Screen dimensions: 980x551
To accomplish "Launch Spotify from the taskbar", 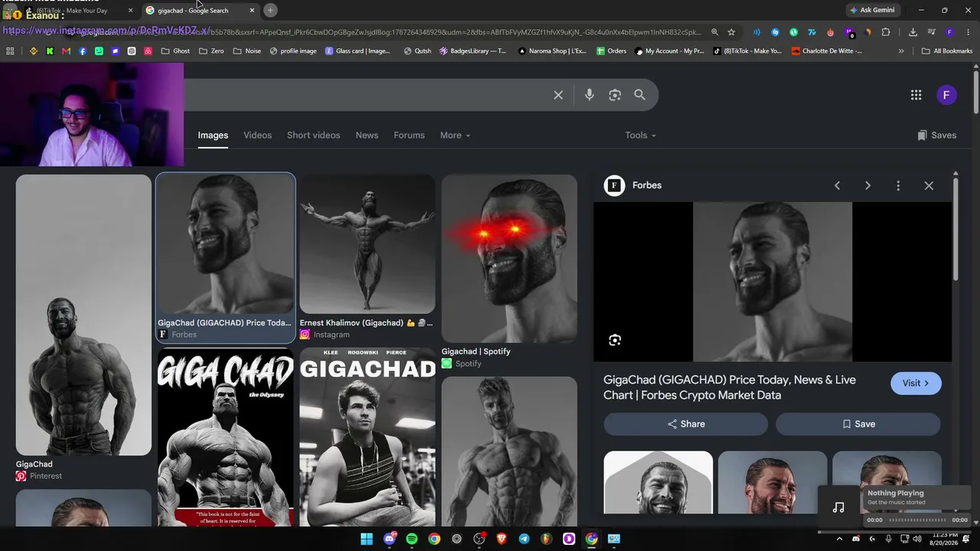I will coord(412,539).
